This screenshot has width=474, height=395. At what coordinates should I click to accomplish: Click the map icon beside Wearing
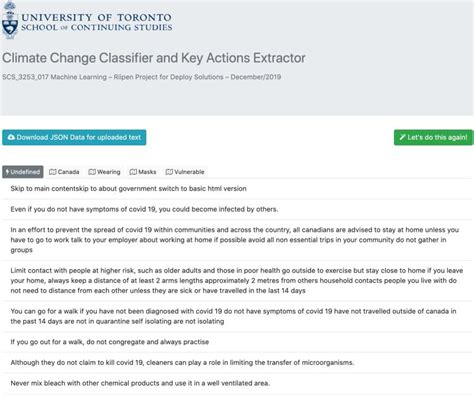click(92, 172)
